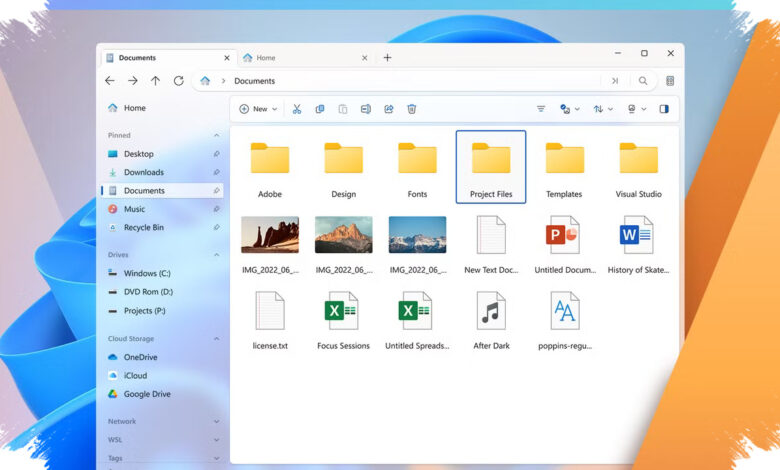The height and width of the screenshot is (470, 780).
Task: Switch to the Home tab
Action: pyautogui.click(x=306, y=58)
